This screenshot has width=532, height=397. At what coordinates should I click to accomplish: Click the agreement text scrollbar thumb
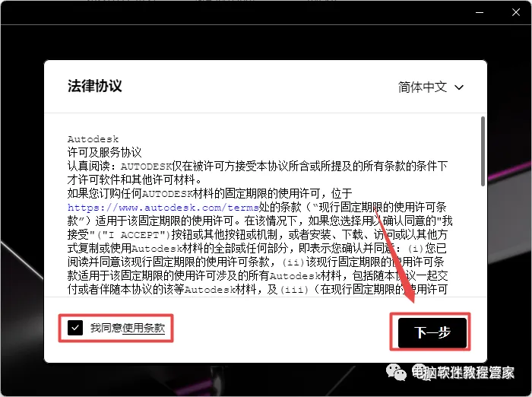pyautogui.click(x=483, y=151)
